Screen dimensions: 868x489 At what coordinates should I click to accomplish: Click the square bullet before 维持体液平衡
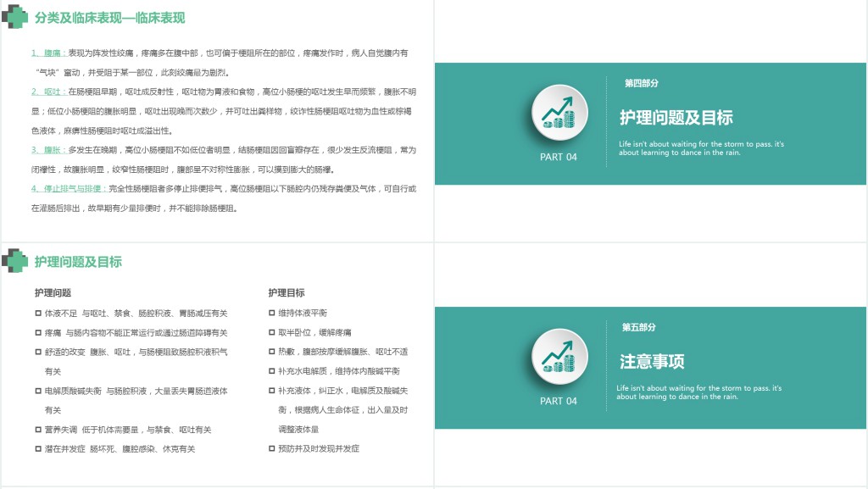click(x=272, y=314)
